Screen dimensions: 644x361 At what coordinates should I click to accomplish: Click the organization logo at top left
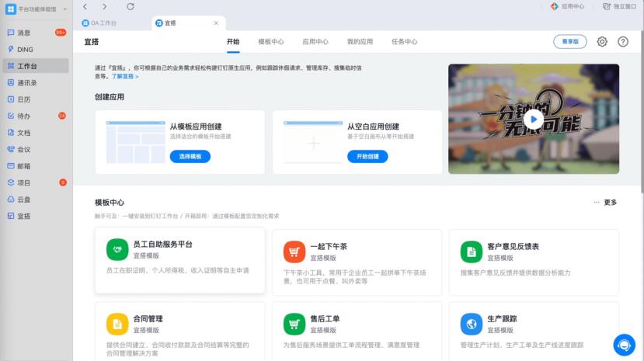click(x=11, y=9)
